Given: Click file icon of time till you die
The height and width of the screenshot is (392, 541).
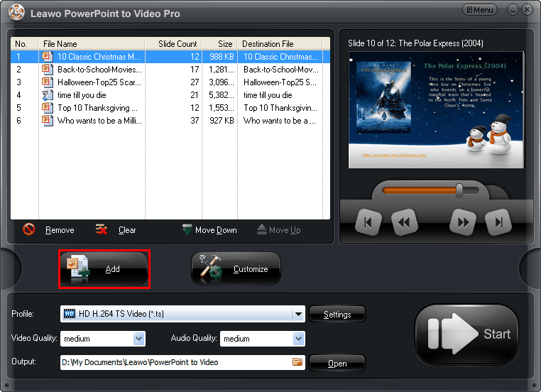Looking at the screenshot, I should [48, 95].
